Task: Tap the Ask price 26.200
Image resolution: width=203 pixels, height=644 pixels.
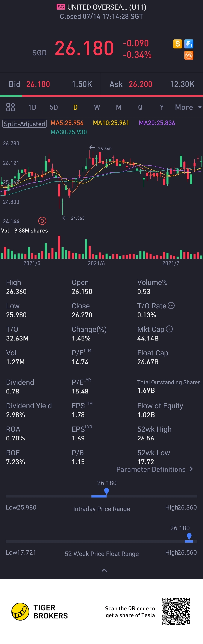Action: [140, 84]
